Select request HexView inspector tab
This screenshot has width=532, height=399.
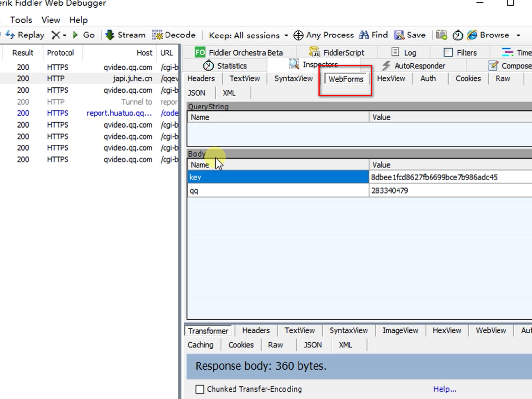[391, 79]
